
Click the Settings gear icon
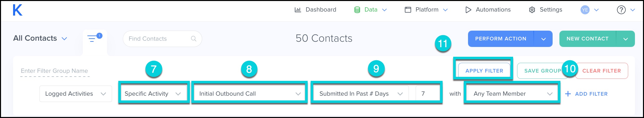pyautogui.click(x=532, y=10)
